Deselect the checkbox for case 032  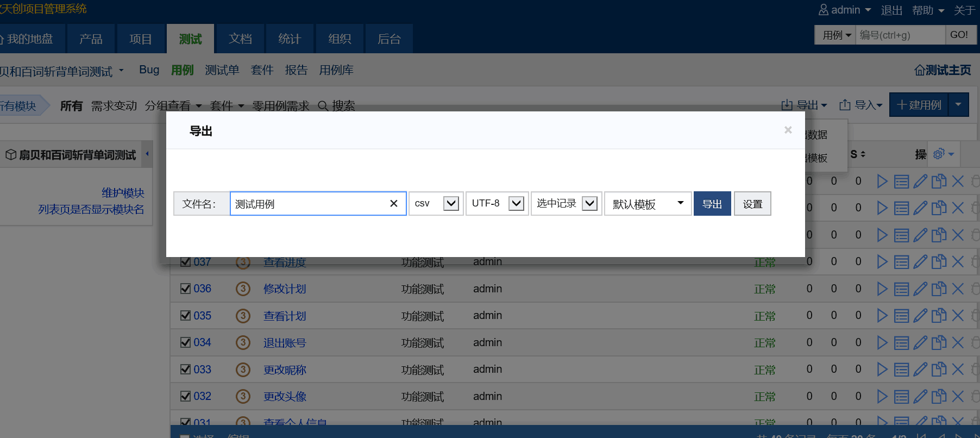[186, 396]
